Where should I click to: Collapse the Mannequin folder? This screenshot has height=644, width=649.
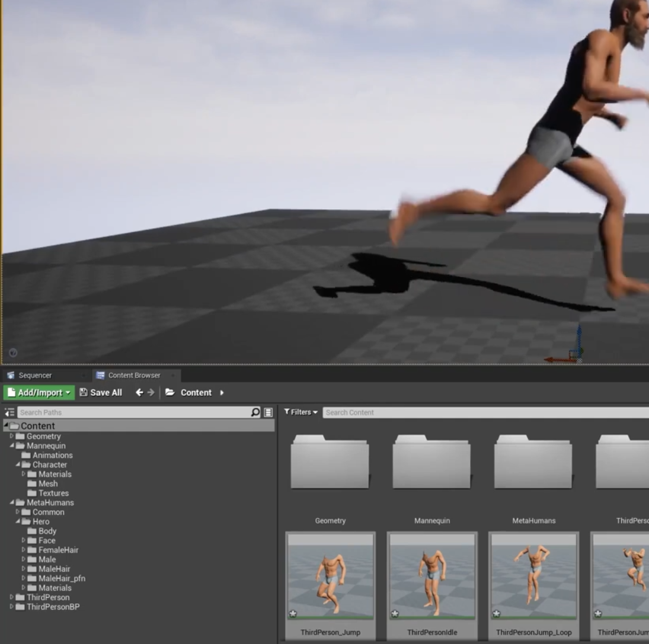point(12,446)
